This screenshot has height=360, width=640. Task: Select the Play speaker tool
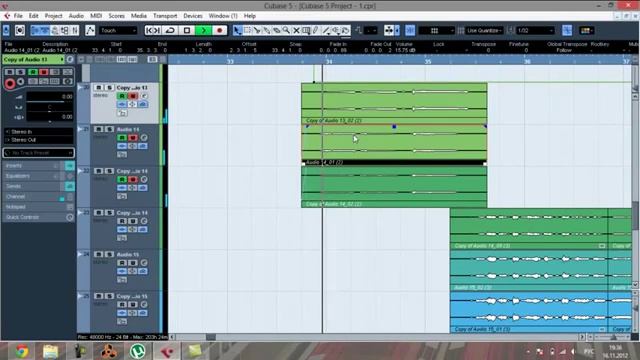click(x=336, y=31)
